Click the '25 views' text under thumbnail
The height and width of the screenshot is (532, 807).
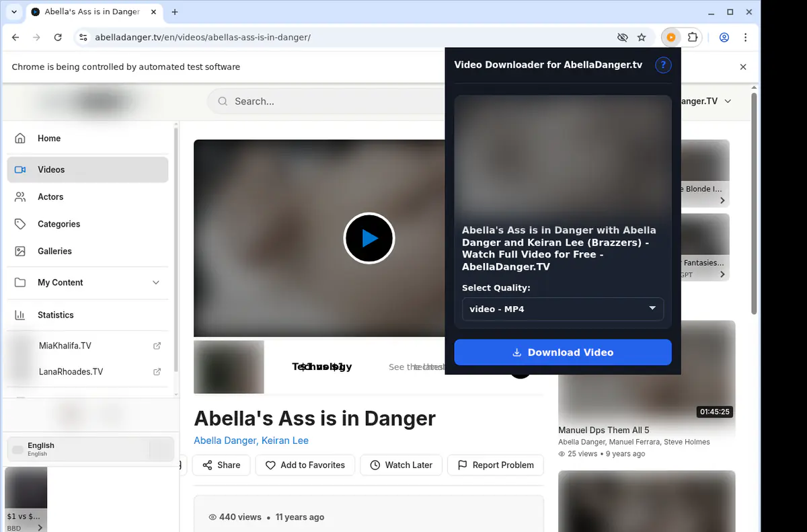click(582, 454)
